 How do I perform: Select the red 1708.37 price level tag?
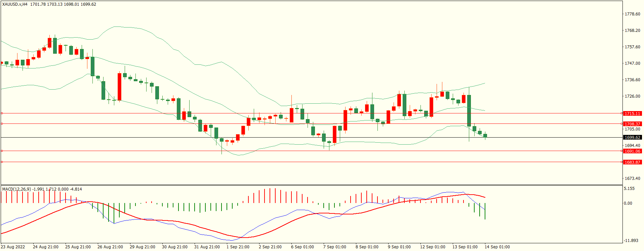click(632, 124)
